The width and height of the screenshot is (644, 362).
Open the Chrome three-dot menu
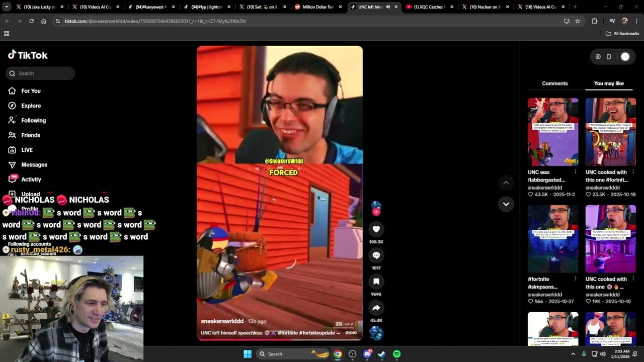click(636, 21)
